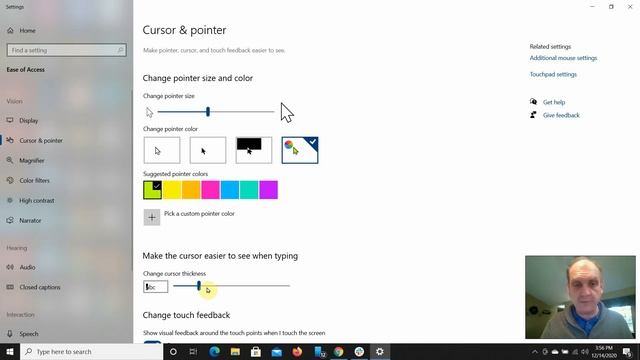This screenshot has height=360, width=640.
Task: Open Audio settings under Hearing
Action: [x=27, y=267]
